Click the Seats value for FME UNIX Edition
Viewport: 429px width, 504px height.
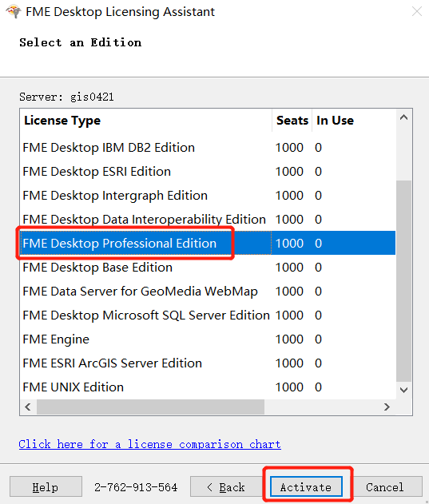pos(289,387)
